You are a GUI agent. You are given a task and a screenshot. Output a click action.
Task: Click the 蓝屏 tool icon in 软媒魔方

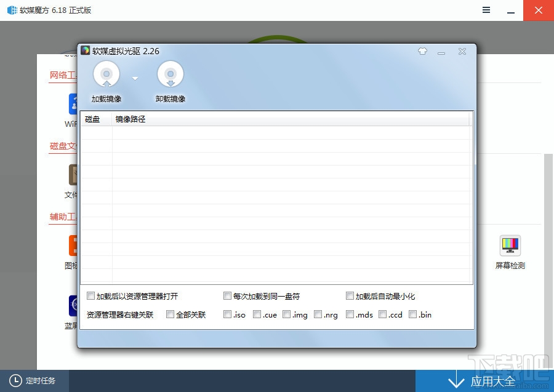click(x=73, y=306)
